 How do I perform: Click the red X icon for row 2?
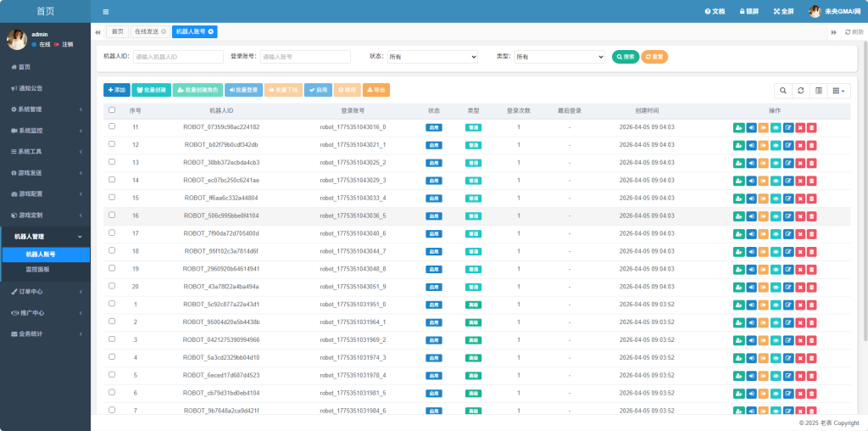800,322
